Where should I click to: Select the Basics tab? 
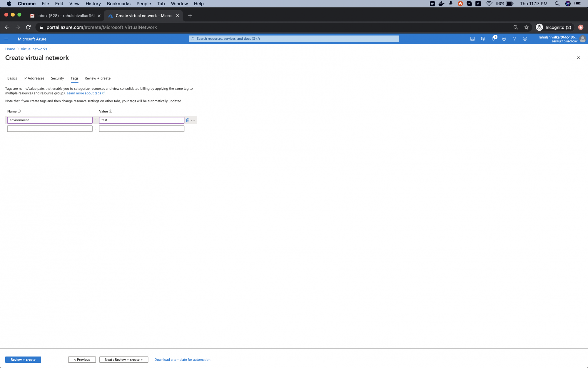pos(12,78)
